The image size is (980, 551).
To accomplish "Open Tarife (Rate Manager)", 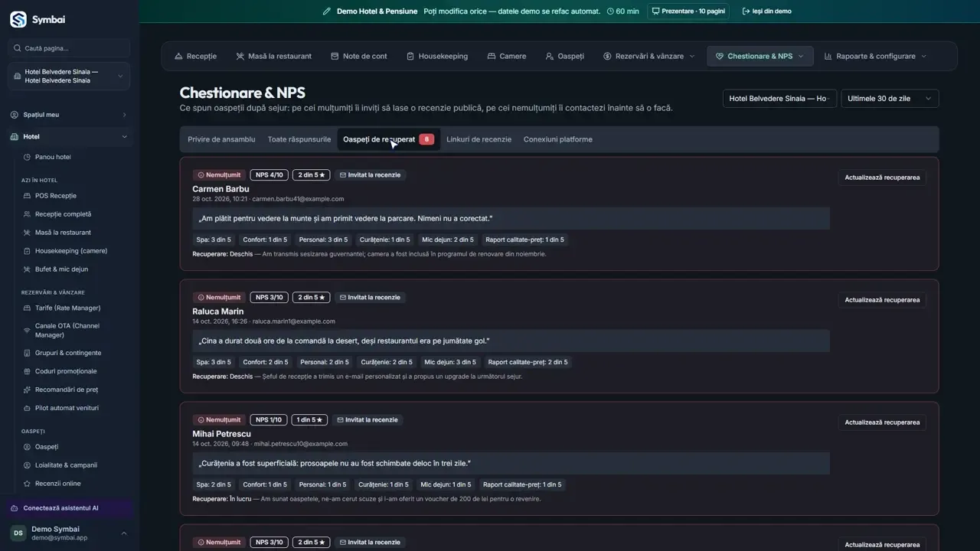I will click(69, 308).
